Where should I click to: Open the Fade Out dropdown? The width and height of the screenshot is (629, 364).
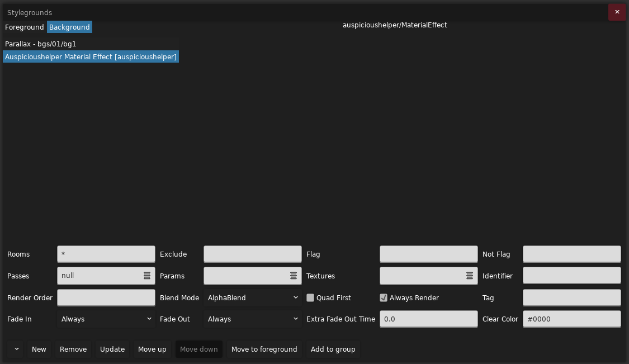(253, 319)
